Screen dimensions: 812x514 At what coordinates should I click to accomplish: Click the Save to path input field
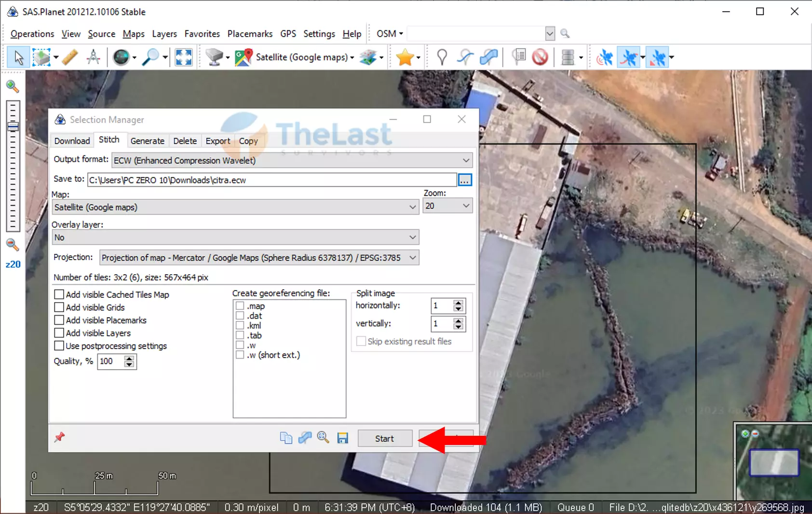(272, 180)
